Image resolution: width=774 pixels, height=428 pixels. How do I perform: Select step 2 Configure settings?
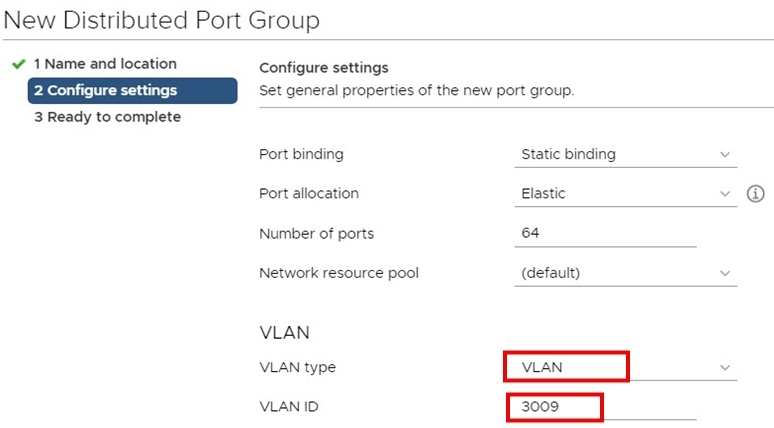[132, 90]
